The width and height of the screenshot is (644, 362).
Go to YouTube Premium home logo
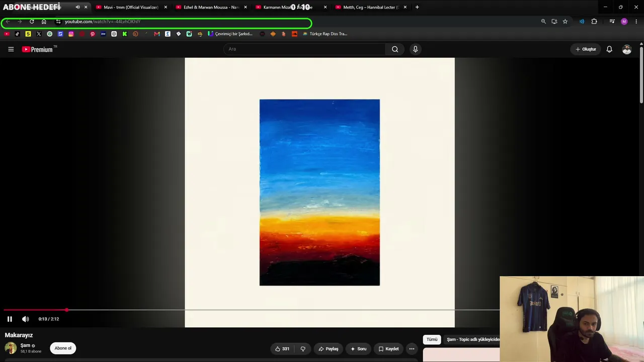click(37, 49)
